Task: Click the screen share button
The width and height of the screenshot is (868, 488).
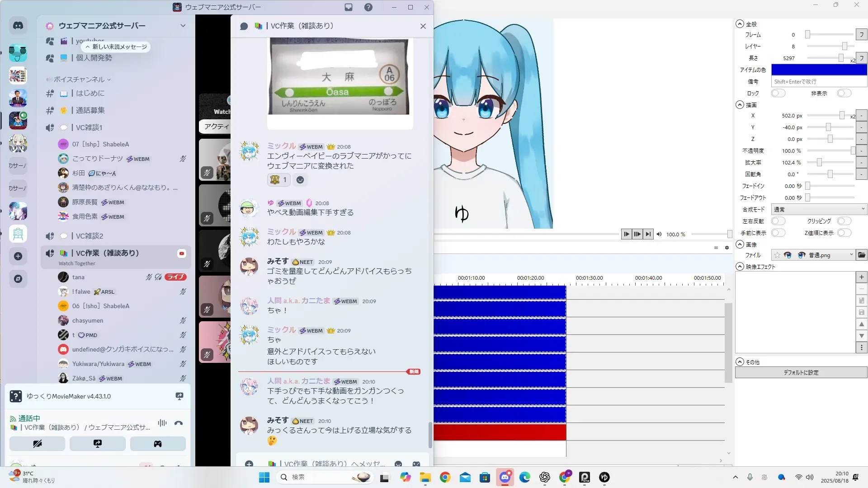Action: point(97,444)
